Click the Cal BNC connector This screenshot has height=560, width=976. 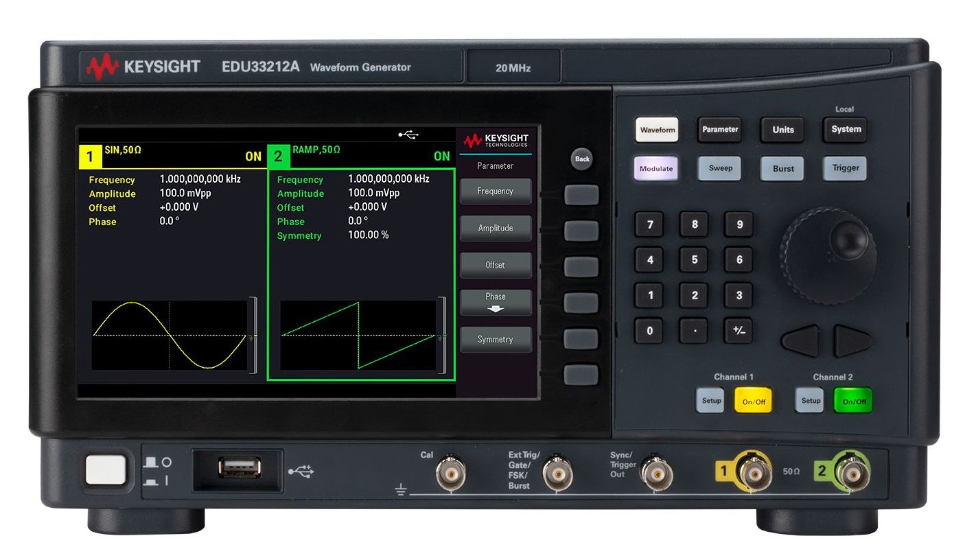(x=451, y=472)
